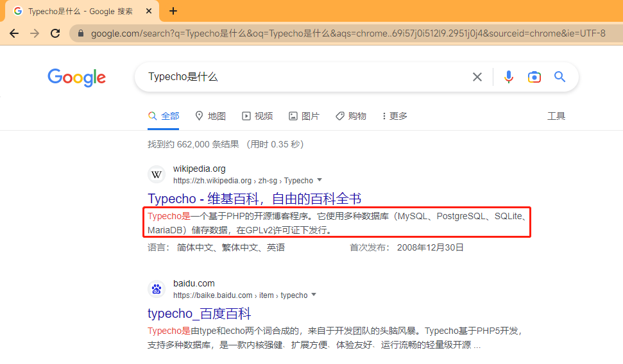Start voice search with microphone icon
Screen dimensions: 623x364
click(509, 77)
